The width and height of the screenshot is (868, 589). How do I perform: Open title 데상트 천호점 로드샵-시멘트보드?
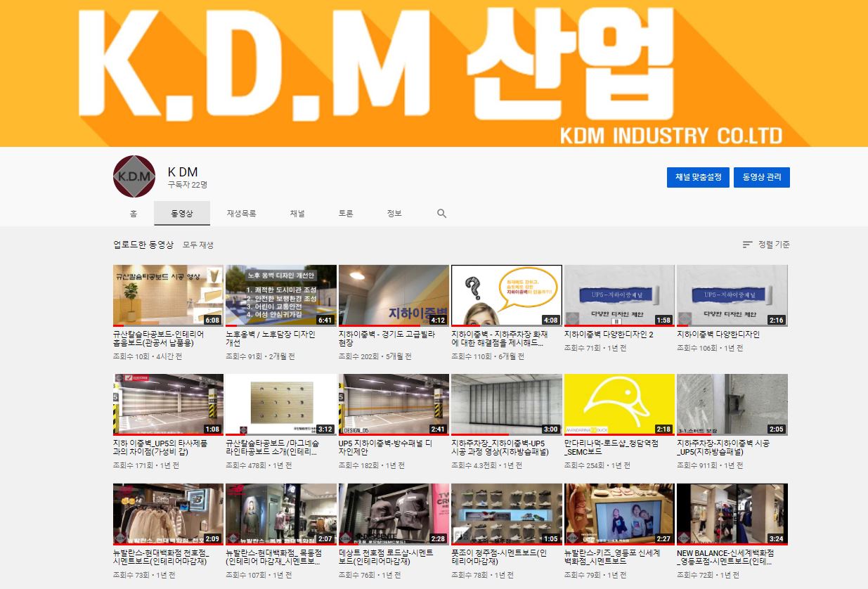pos(386,558)
